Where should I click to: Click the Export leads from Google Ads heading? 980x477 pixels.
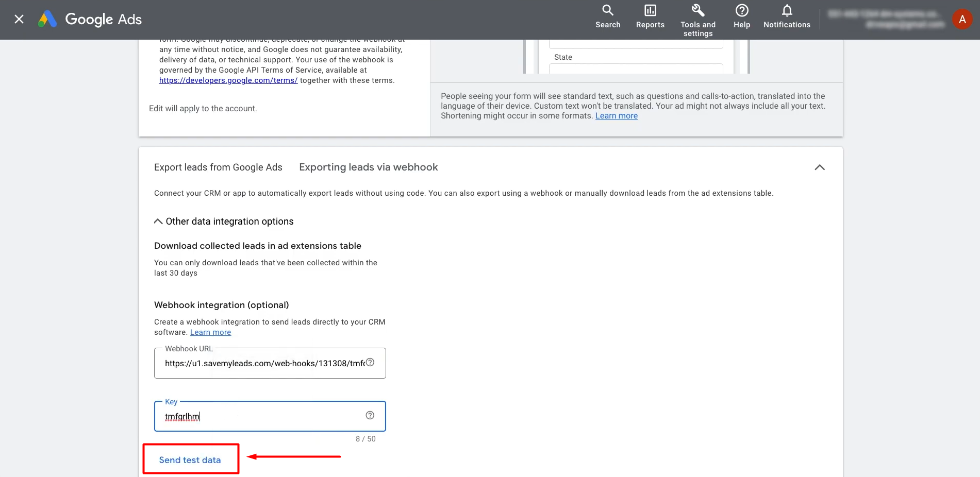218,167
